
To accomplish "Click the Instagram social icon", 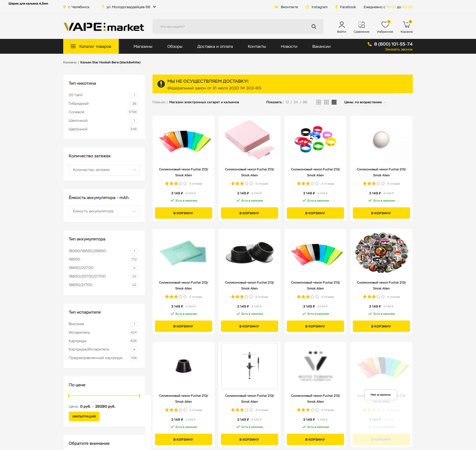I will coord(307,7).
